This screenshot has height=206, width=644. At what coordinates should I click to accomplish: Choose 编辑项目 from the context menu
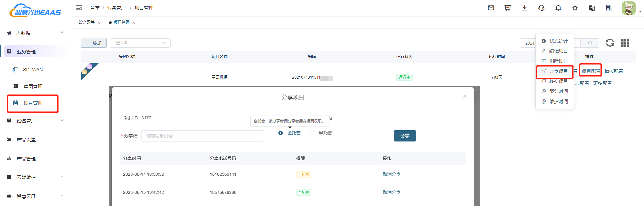coord(558,51)
